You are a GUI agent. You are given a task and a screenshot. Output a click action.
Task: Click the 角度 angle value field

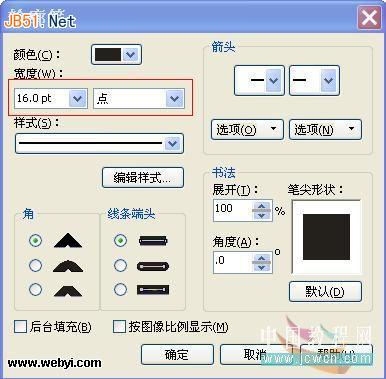[x=233, y=262]
